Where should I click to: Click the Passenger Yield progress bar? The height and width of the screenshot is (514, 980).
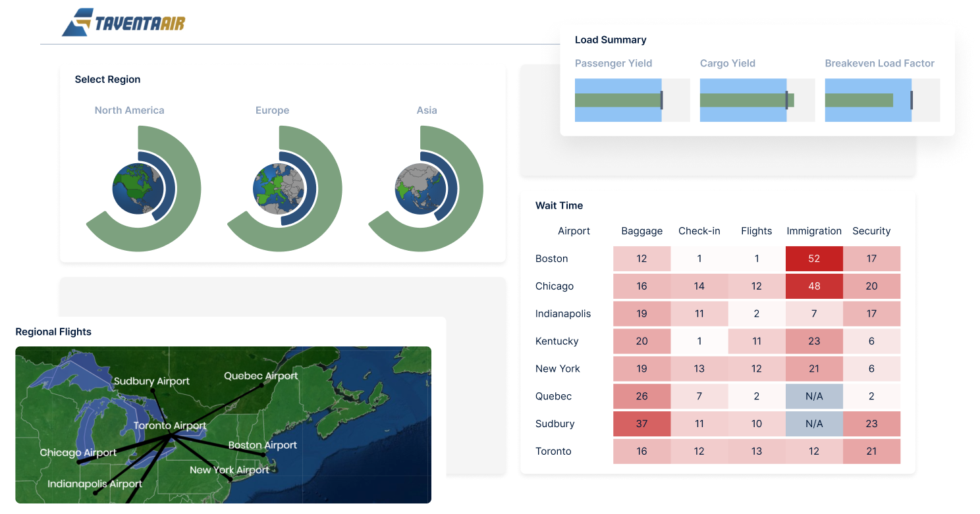(x=619, y=100)
